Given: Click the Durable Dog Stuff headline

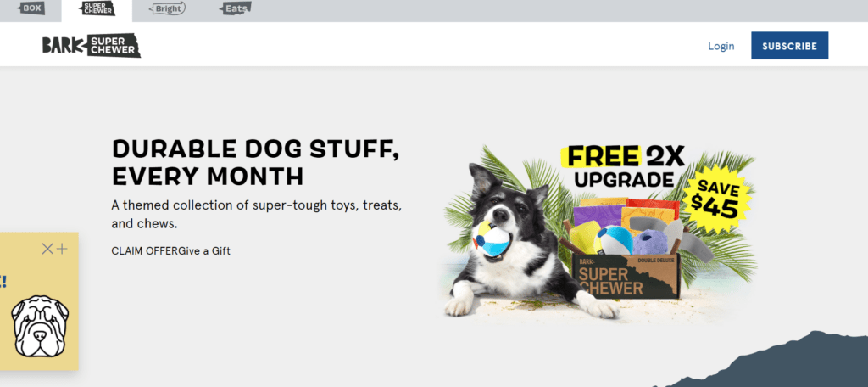Looking at the screenshot, I should point(256,162).
